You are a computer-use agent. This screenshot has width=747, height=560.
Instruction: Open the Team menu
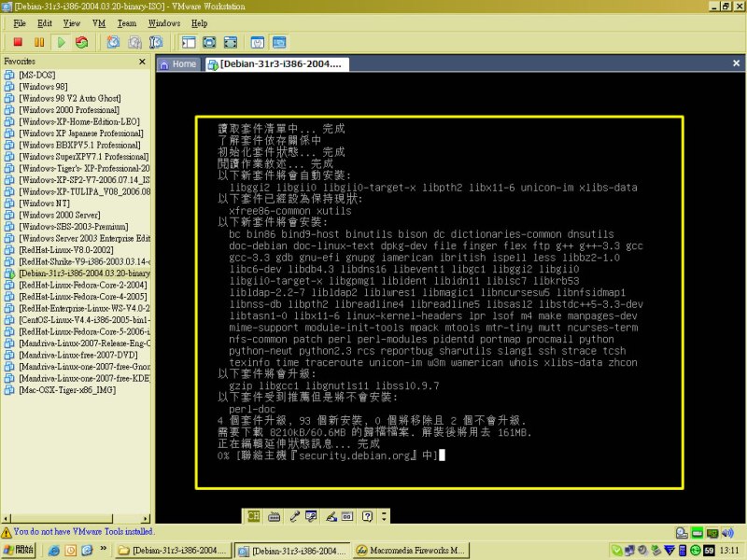[127, 23]
